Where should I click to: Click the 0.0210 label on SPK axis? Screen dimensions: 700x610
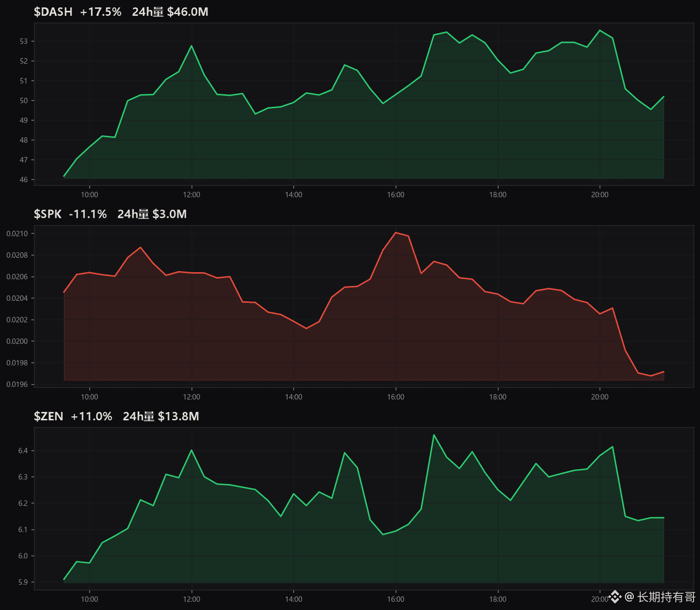[x=17, y=234]
